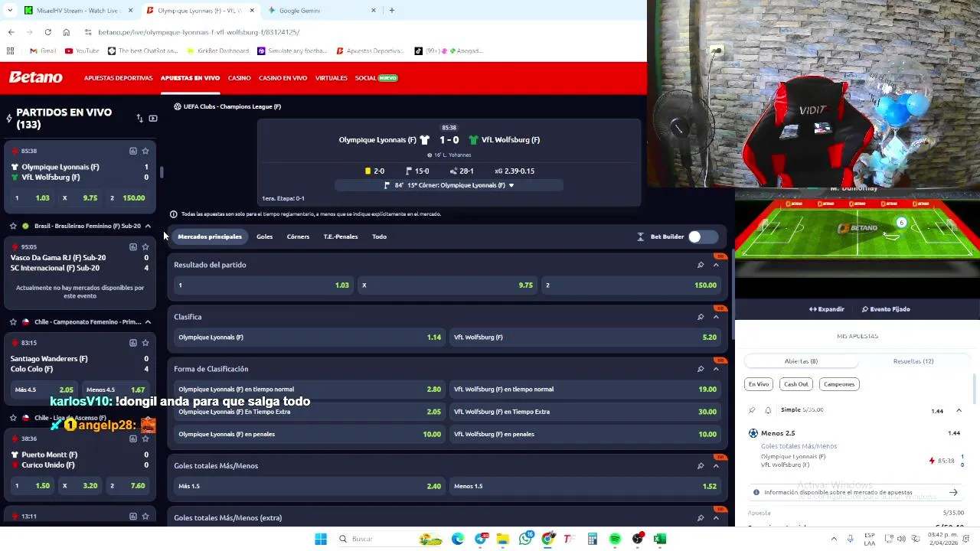Image resolution: width=980 pixels, height=551 pixels.
Task: Sort live matches with arrows icon
Action: pyautogui.click(x=139, y=119)
